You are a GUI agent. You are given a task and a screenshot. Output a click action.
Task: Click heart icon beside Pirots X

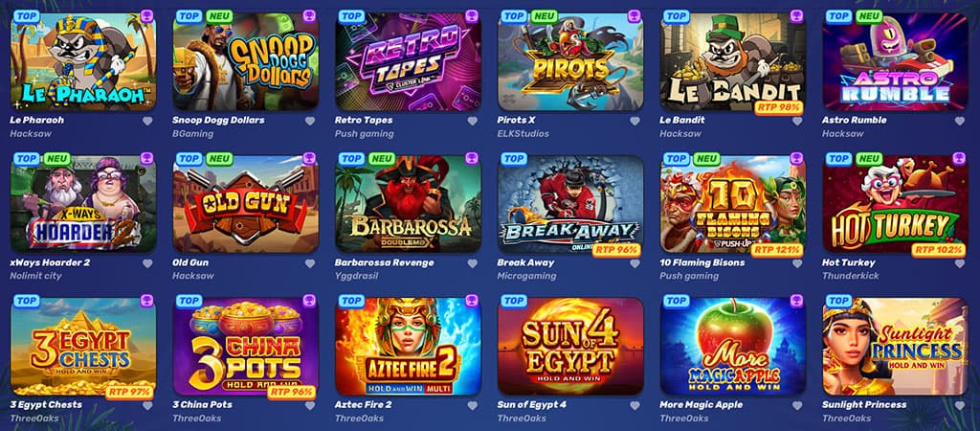coord(635,121)
